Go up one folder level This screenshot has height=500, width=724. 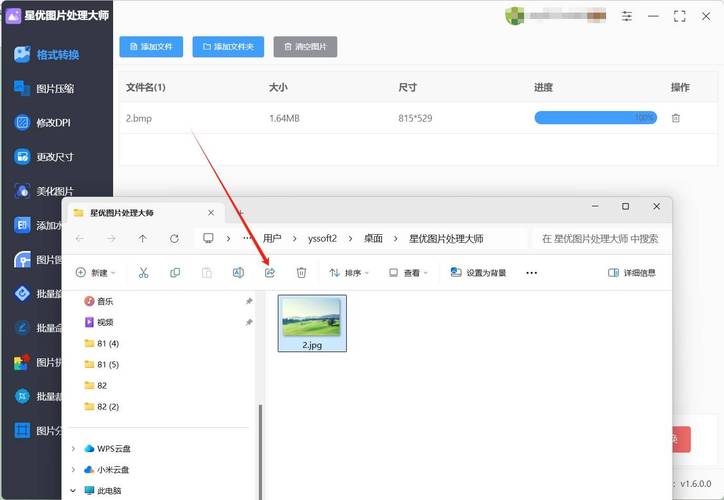tap(143, 239)
